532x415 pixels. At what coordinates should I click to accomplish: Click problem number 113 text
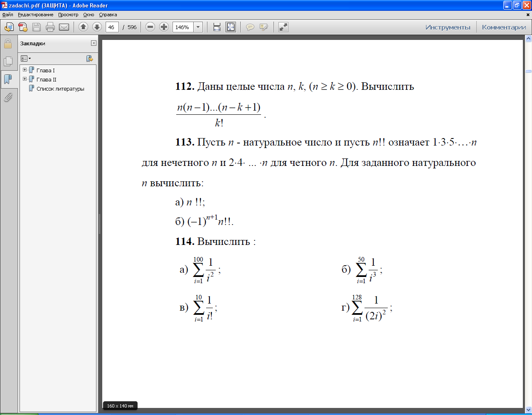185,142
